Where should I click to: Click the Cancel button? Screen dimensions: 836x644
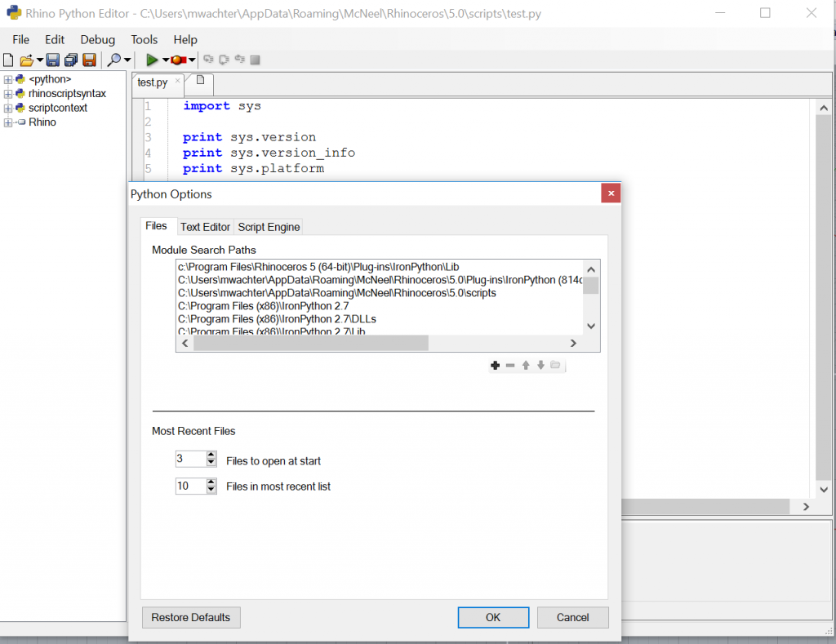pyautogui.click(x=572, y=617)
